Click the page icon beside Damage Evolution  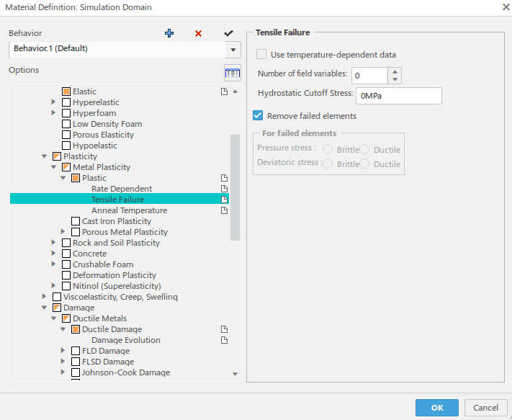225,340
